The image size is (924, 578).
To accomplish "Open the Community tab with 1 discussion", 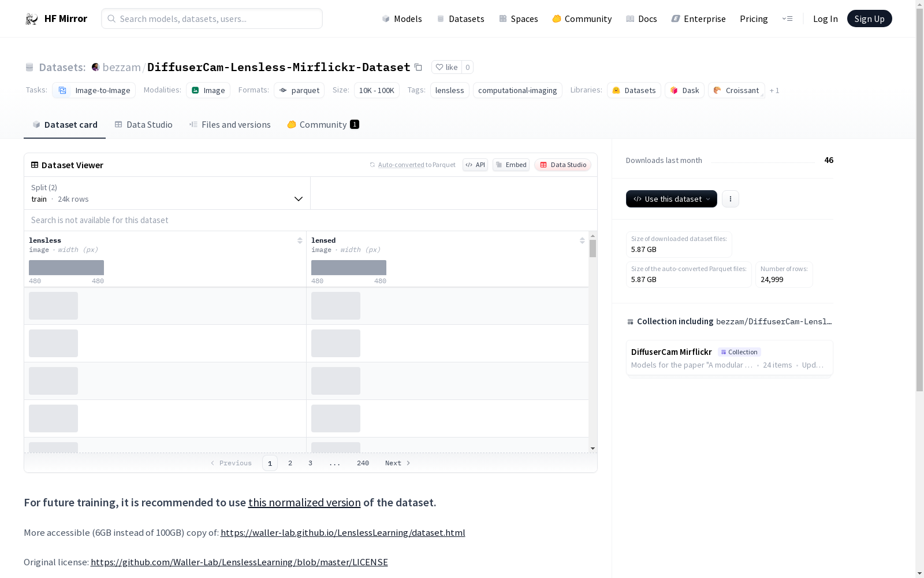I will click(323, 124).
